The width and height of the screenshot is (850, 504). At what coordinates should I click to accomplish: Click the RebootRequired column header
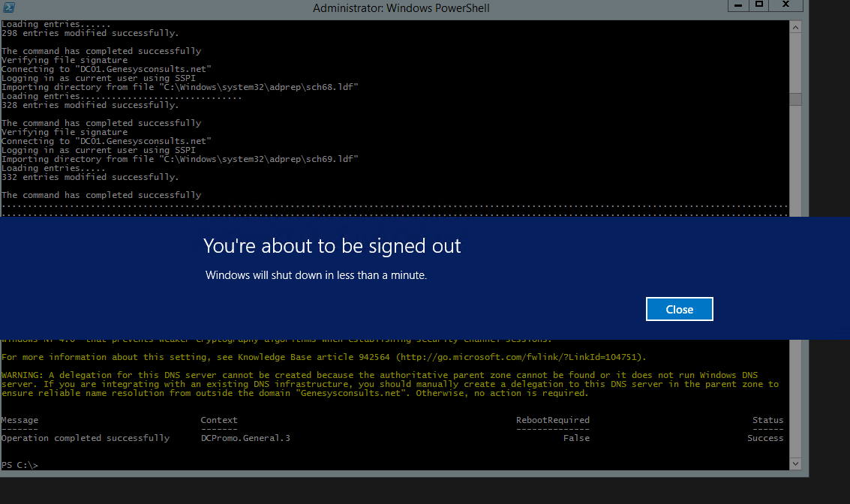click(x=552, y=420)
